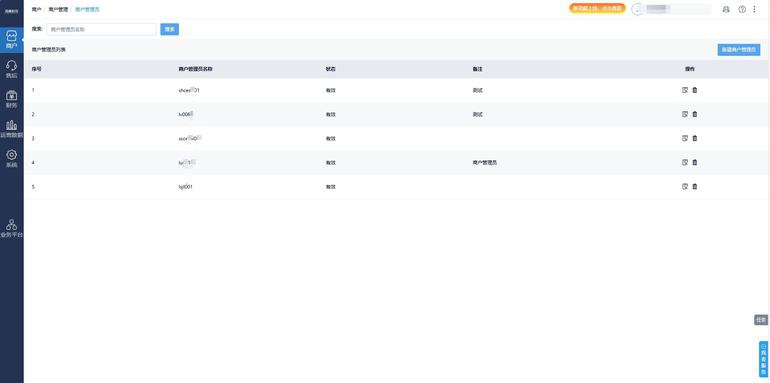Go to 商户 breadcrumb link
This screenshot has width=770, height=383.
36,9
